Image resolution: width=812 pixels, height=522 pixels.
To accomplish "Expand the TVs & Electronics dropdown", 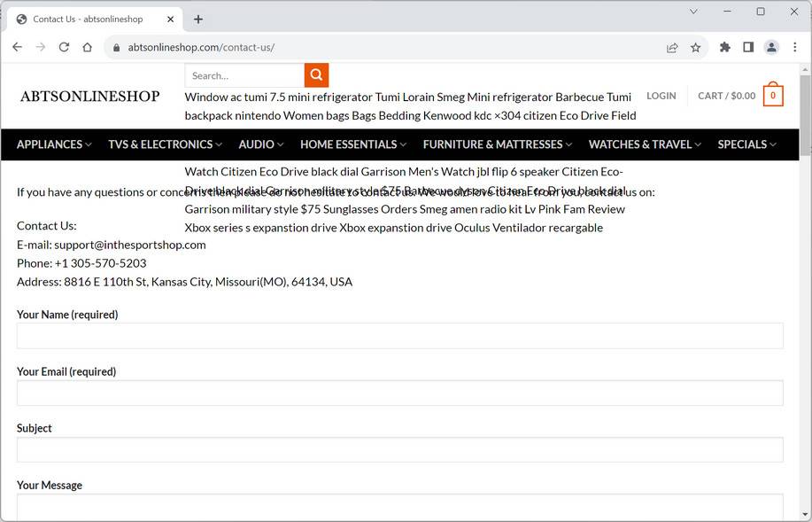I will point(165,144).
